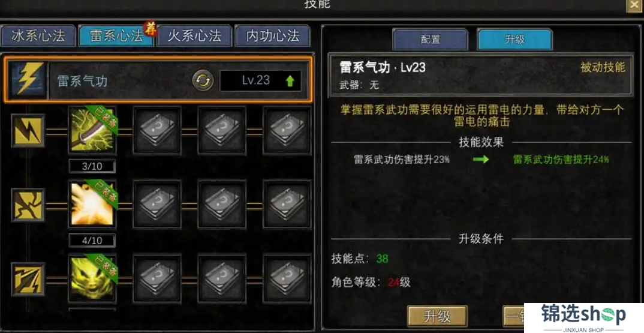Click the 雷系气功 lightning bolt icon
Image resolution: width=644 pixels, height=333 pixels.
[28, 79]
